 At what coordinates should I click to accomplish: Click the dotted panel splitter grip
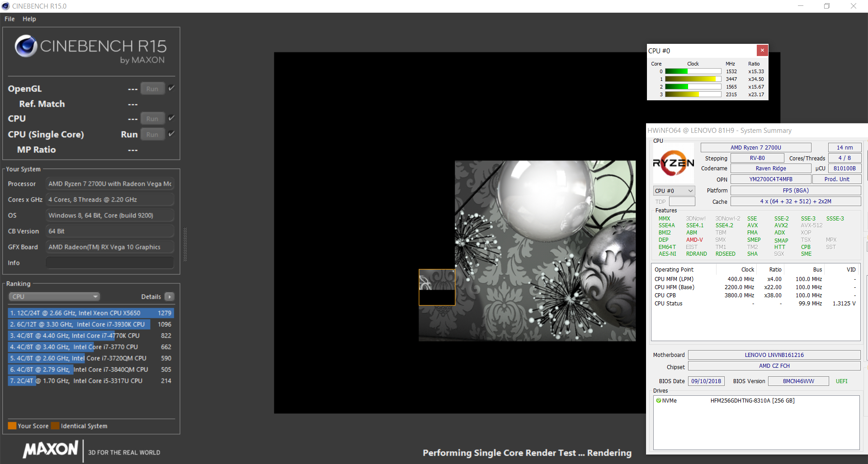click(x=185, y=244)
